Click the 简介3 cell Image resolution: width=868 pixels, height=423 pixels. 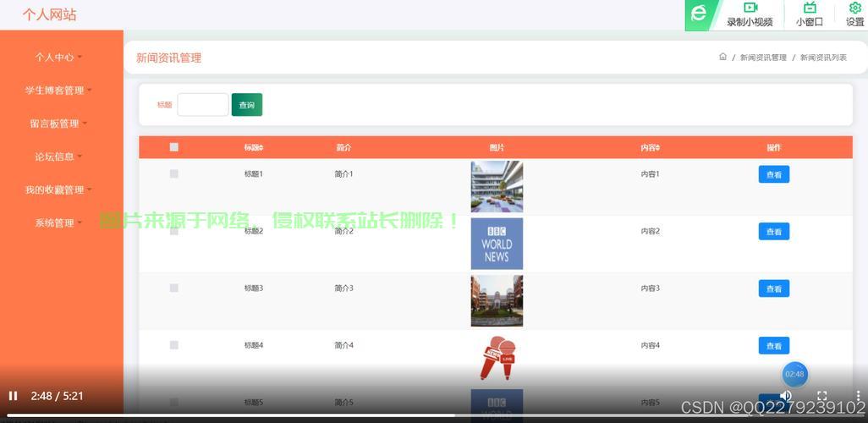343,288
